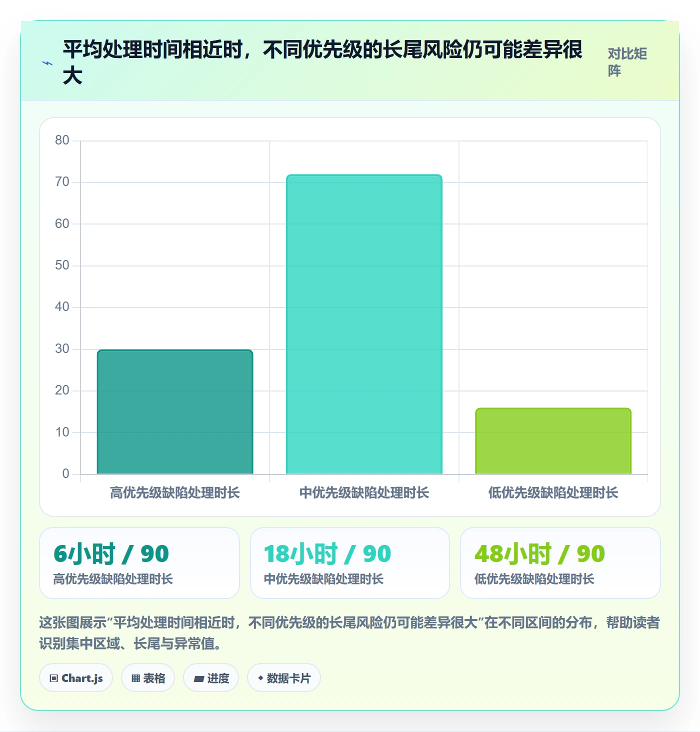
Task: Click the grid icon in 表格 chip
Action: pyautogui.click(x=135, y=678)
